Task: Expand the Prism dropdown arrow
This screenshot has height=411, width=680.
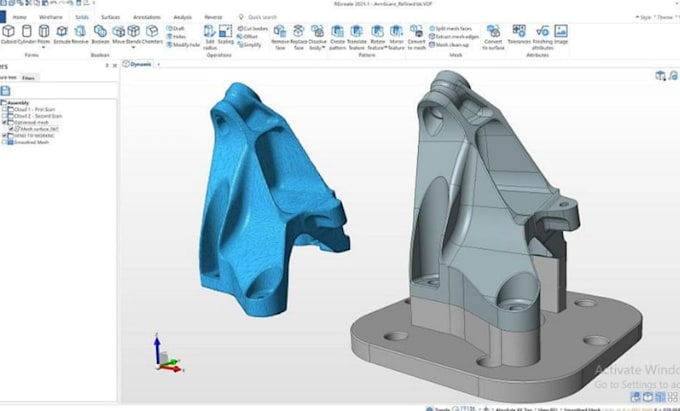Action: tap(43, 47)
